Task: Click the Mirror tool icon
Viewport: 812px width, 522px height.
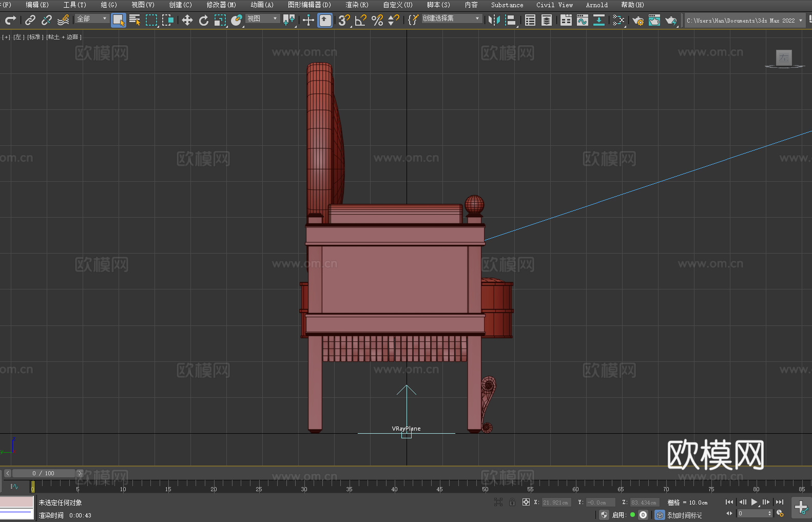Action: 494,20
